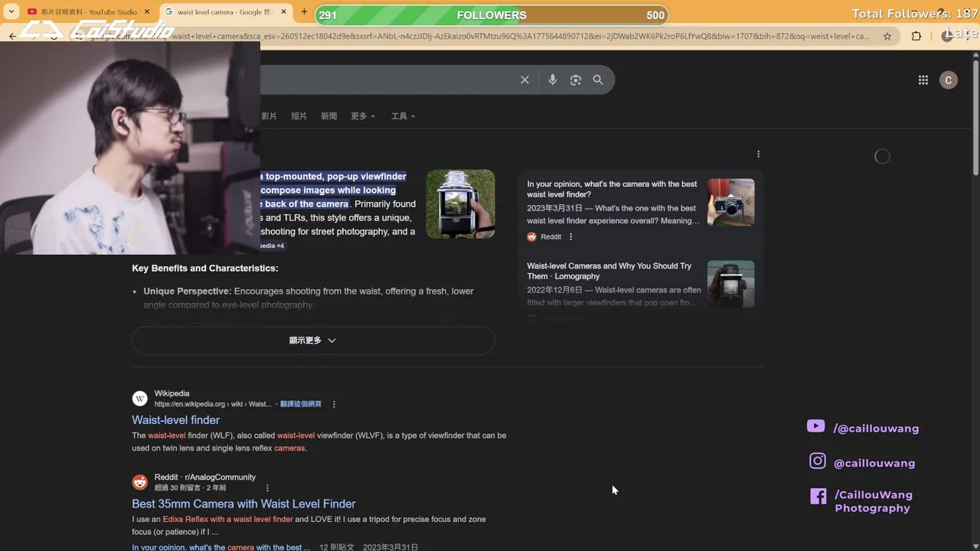Click the Instagram icon in overlay
Image resolution: width=980 pixels, height=551 pixels.
point(818,461)
